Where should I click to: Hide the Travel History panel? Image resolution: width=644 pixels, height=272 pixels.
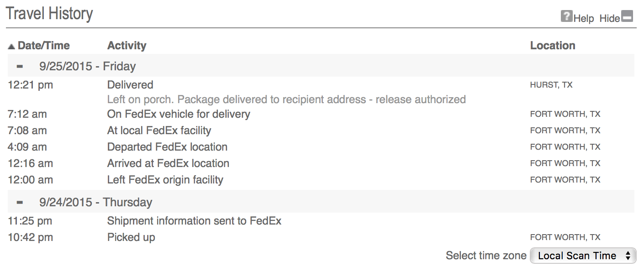click(x=610, y=18)
